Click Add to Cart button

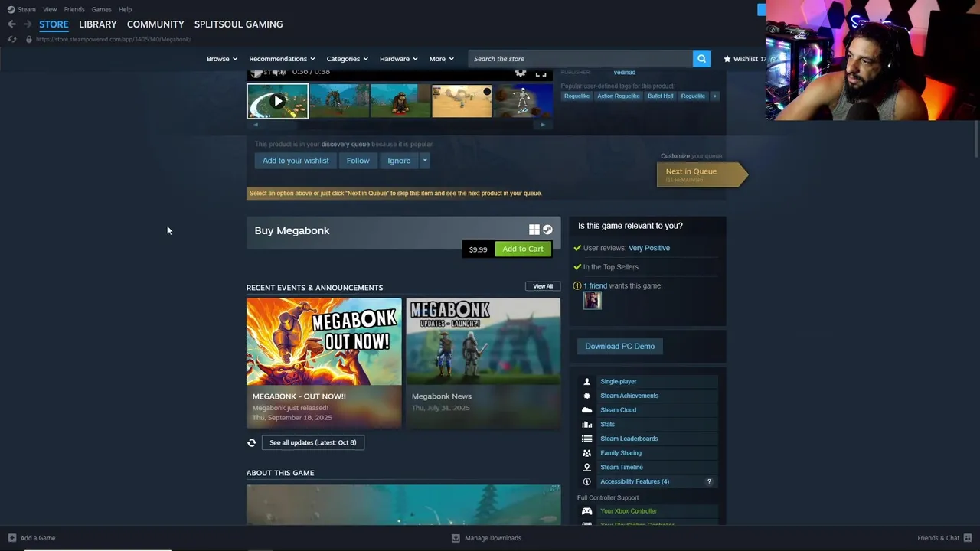[523, 249]
